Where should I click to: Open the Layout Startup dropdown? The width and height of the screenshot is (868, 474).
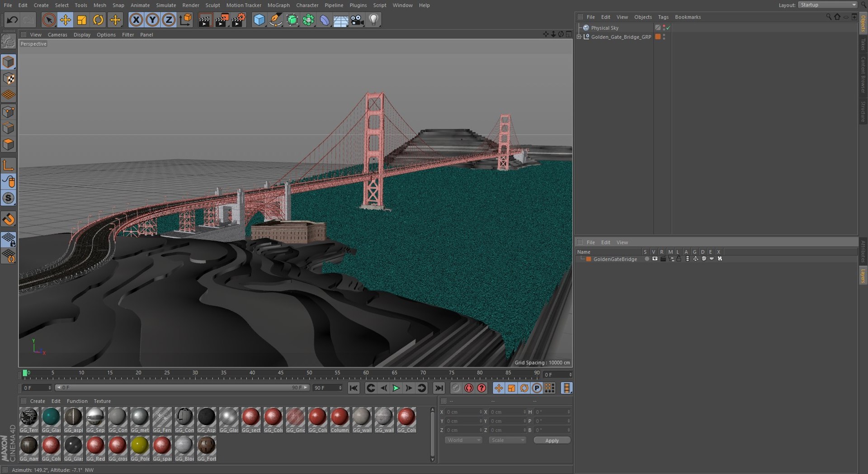click(827, 5)
